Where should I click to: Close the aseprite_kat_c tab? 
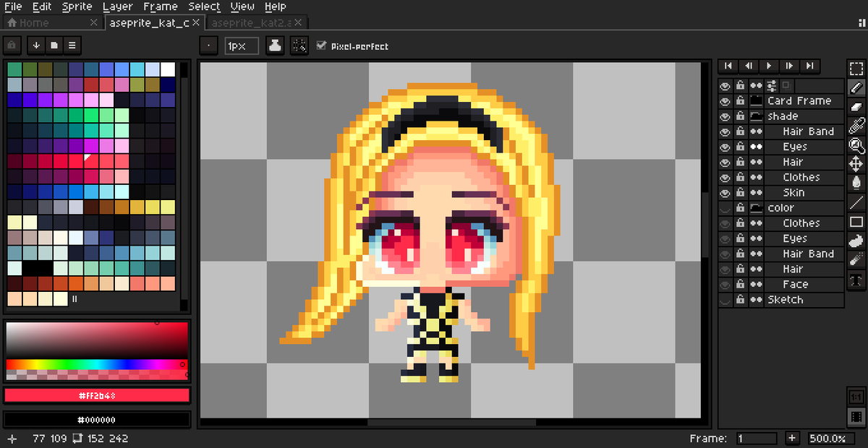[196, 23]
